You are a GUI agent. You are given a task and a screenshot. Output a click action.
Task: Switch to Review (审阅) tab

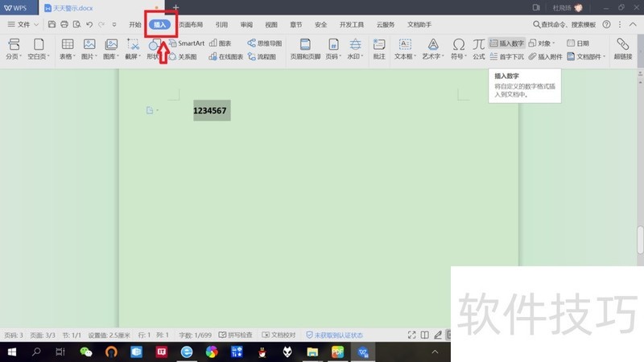click(246, 25)
